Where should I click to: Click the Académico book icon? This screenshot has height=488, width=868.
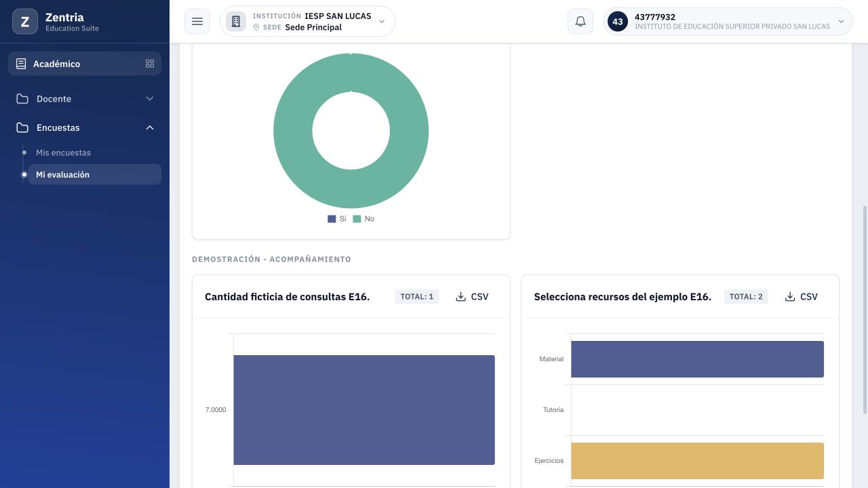tap(21, 64)
